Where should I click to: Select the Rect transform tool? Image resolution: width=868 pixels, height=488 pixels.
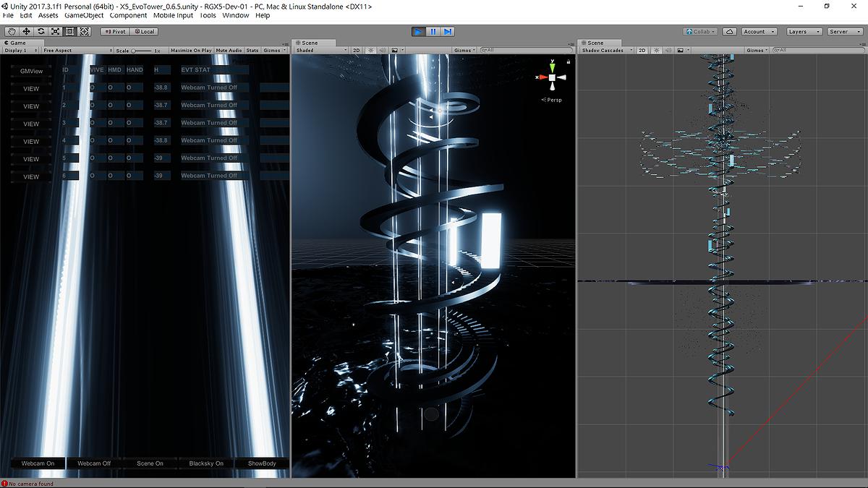coord(69,32)
